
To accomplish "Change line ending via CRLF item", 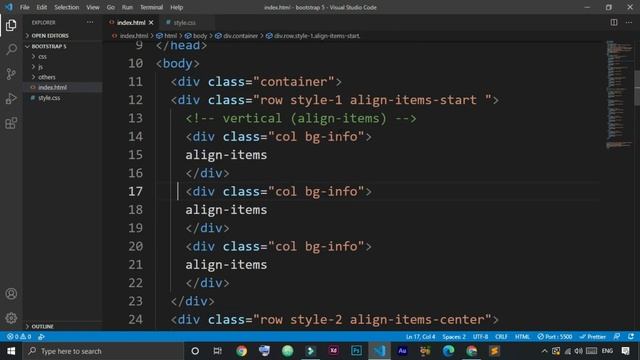I will tap(501, 337).
